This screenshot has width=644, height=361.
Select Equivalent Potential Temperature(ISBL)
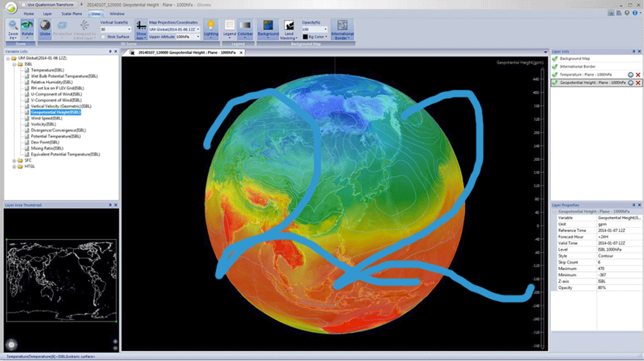(x=65, y=155)
